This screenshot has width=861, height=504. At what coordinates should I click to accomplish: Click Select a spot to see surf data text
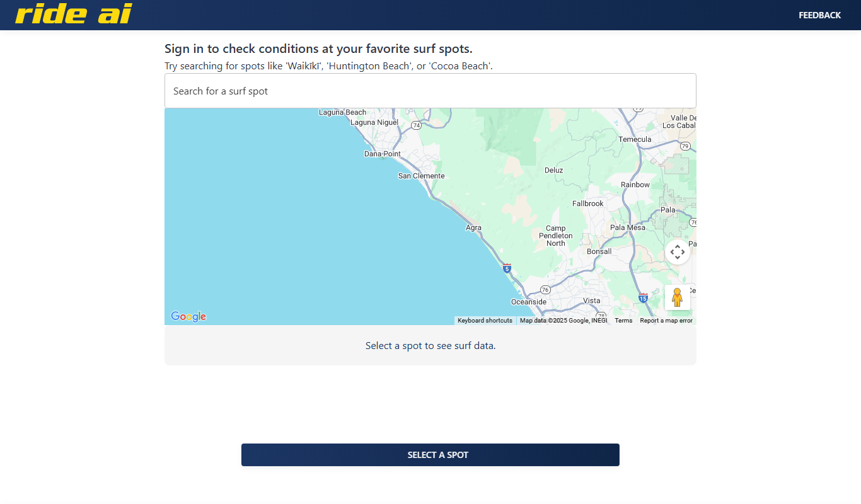click(430, 346)
